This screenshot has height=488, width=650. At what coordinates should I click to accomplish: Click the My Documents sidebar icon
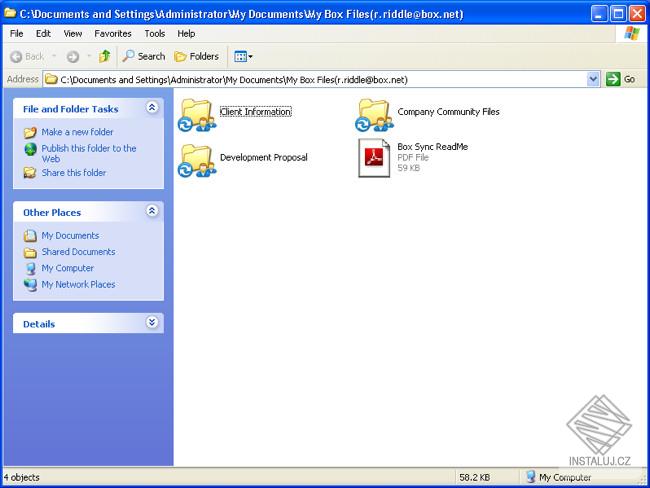click(x=30, y=236)
